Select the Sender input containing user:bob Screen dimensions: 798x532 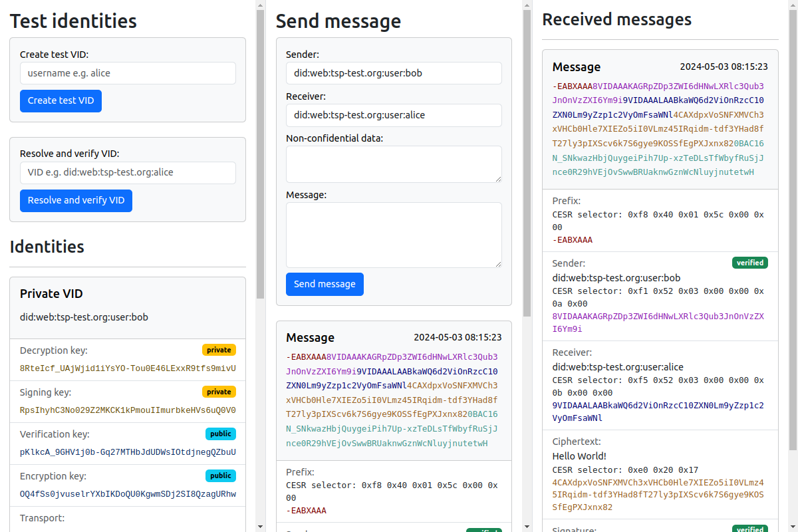coord(394,73)
